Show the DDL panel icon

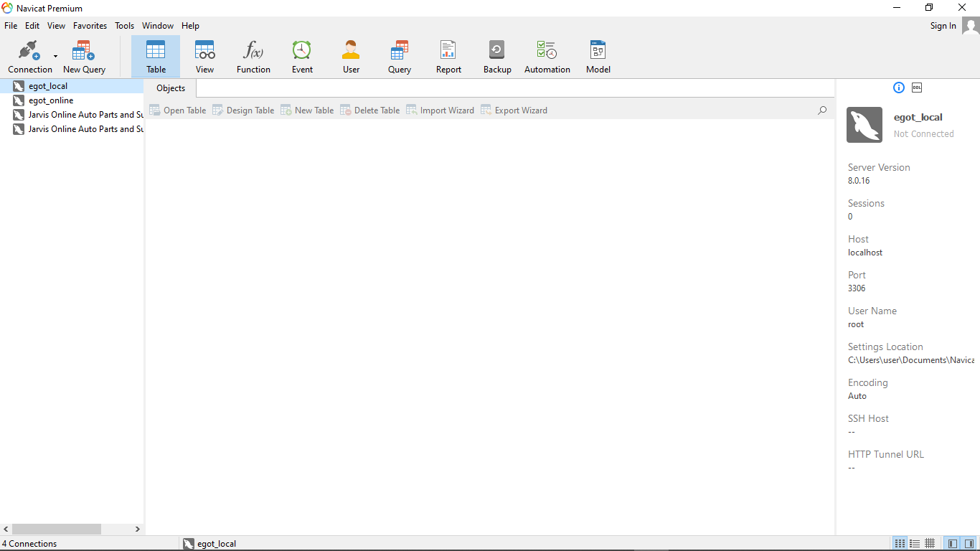(x=917, y=88)
